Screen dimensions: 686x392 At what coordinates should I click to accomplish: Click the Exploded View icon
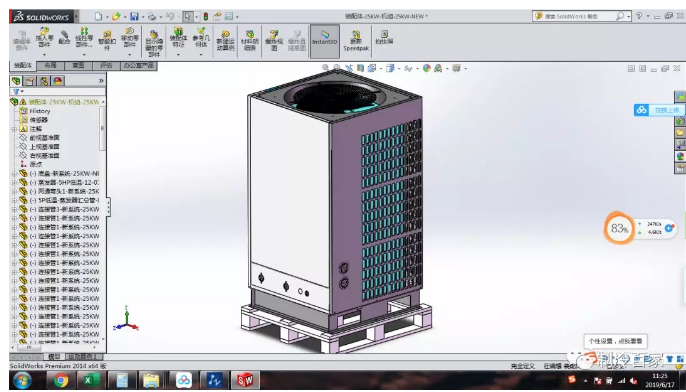(x=274, y=40)
